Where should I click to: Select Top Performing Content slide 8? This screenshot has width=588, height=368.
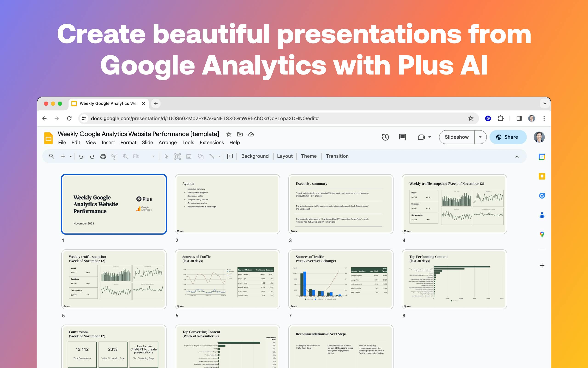[x=454, y=279]
